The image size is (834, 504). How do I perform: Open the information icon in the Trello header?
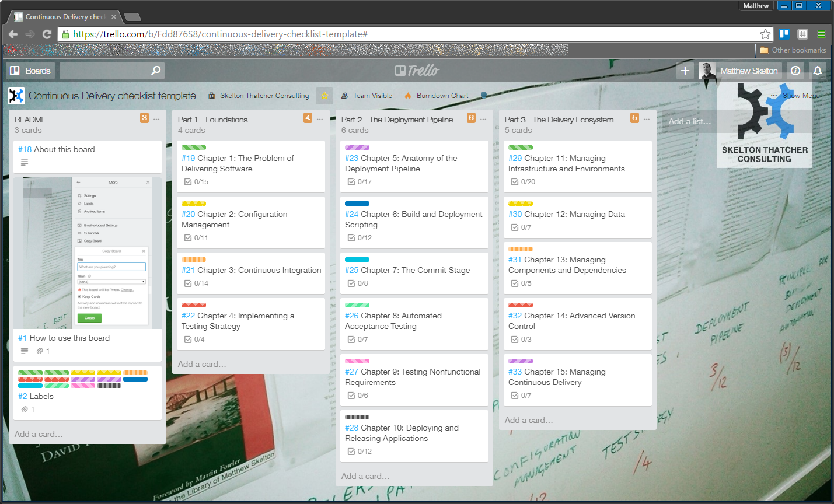795,71
